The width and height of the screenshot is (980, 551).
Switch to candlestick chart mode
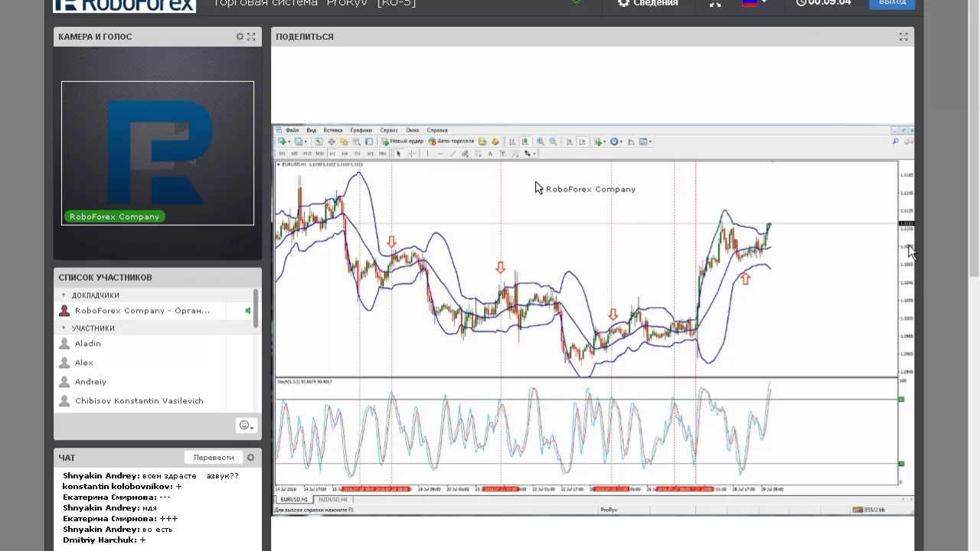point(524,142)
